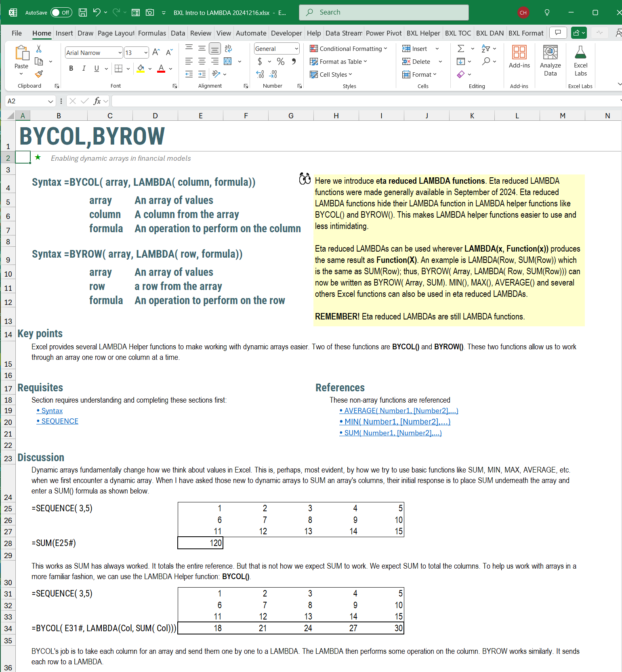The height and width of the screenshot is (672, 622).
Task: Increase font size with the larger A icon
Action: [x=156, y=52]
